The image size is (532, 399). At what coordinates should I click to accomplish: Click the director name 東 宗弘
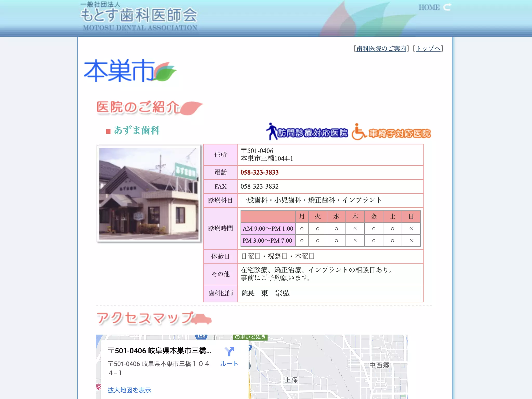coord(275,293)
